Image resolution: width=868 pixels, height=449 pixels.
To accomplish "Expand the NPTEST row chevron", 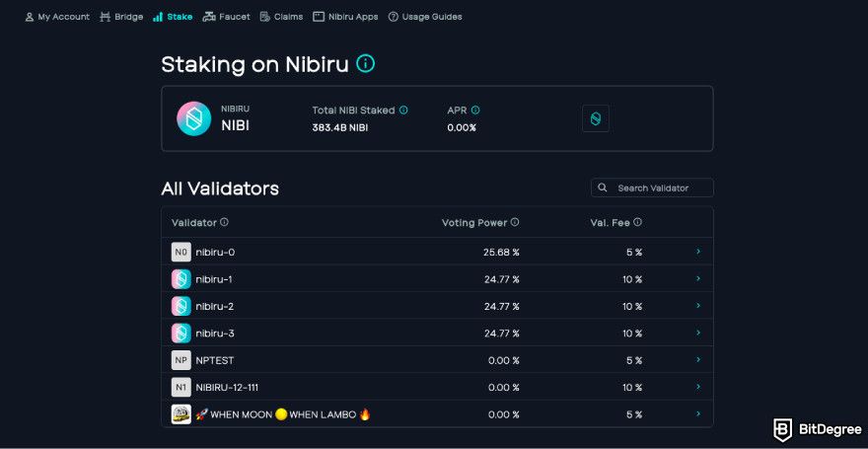I will tap(698, 360).
